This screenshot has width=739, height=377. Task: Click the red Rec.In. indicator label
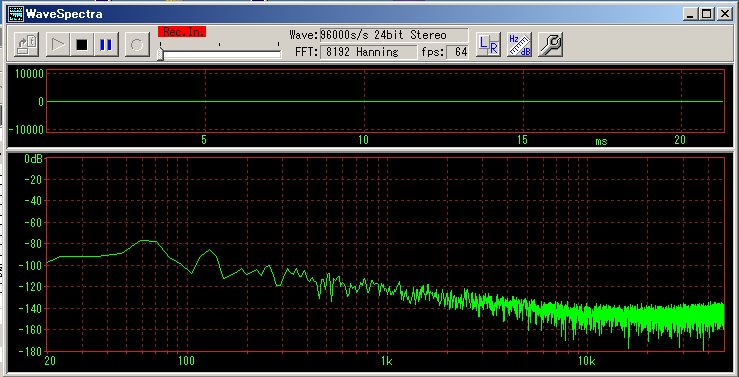point(182,32)
